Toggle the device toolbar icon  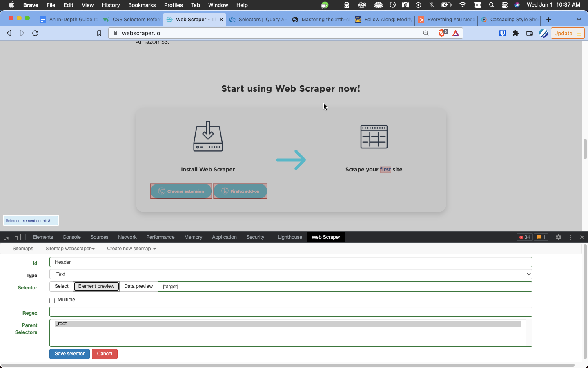coord(18,237)
